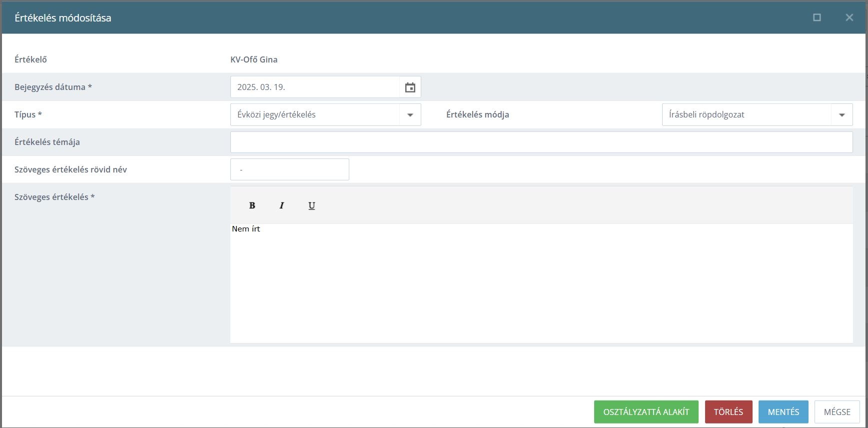Click the OSZTÁLYZATTÁ ALAKÍT button

pyautogui.click(x=646, y=412)
